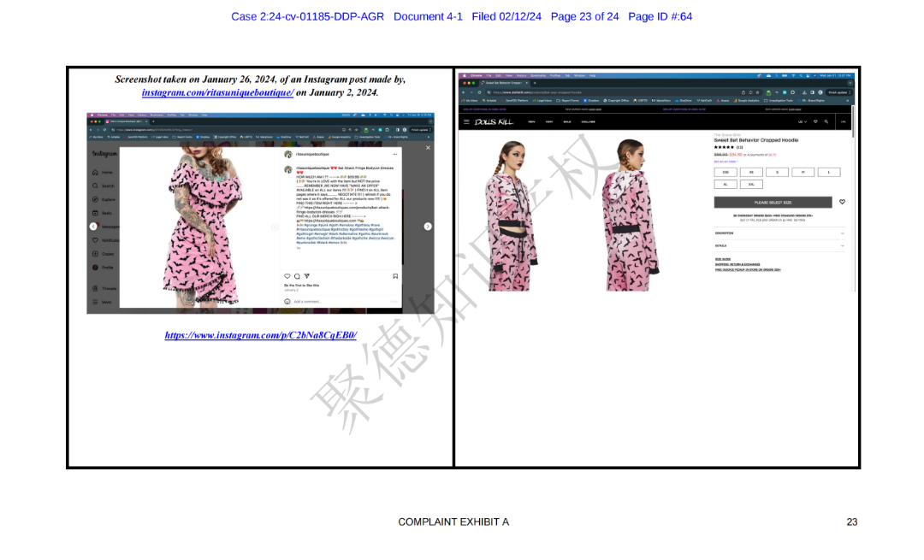Select size S on the hoodie page

(x=777, y=172)
